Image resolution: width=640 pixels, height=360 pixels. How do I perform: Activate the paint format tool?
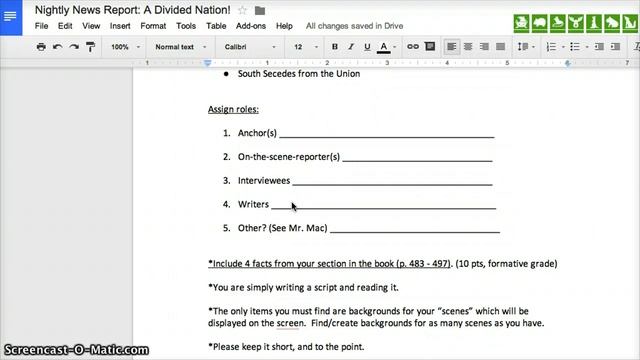[90, 47]
